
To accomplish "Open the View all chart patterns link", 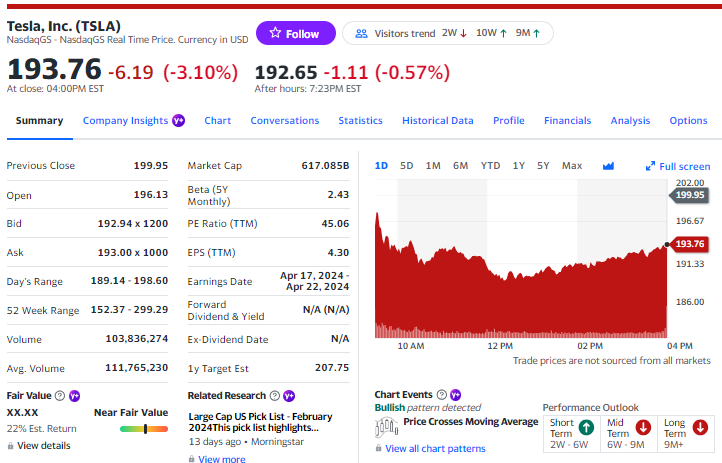I will (435, 448).
